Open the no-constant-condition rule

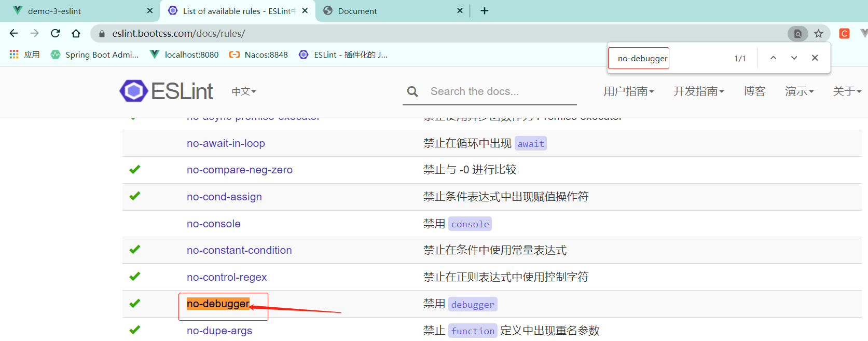(x=239, y=250)
